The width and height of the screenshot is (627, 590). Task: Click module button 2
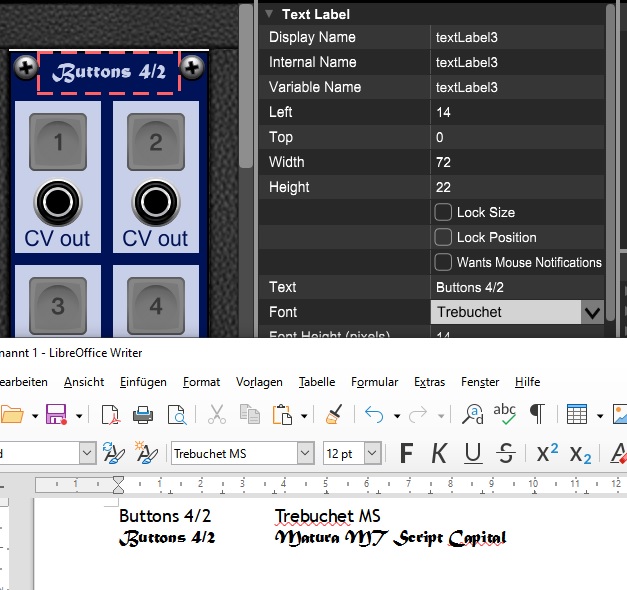(x=156, y=142)
